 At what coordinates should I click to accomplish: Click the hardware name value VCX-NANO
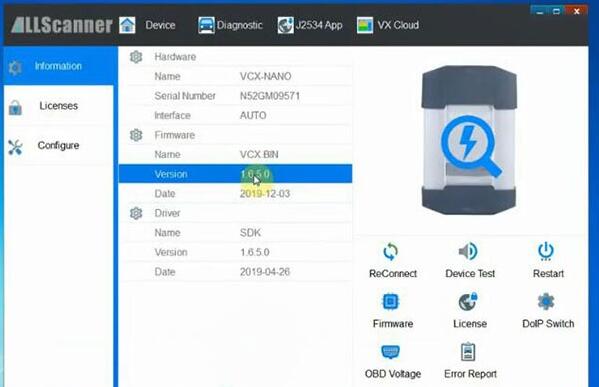[x=266, y=76]
